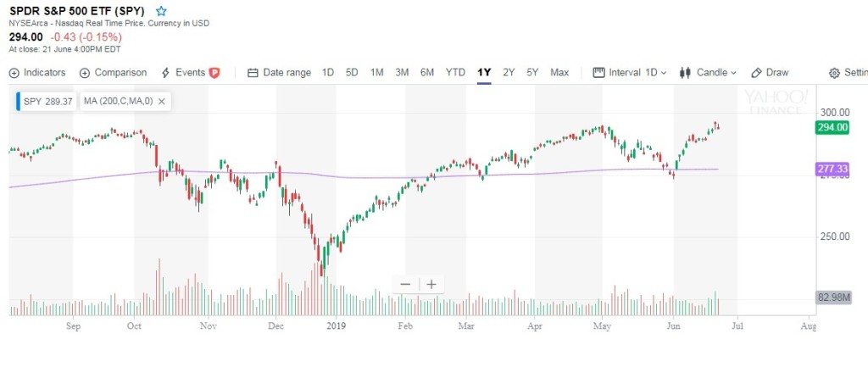
Task: Click the Comparison plus icon
Action: (85, 73)
